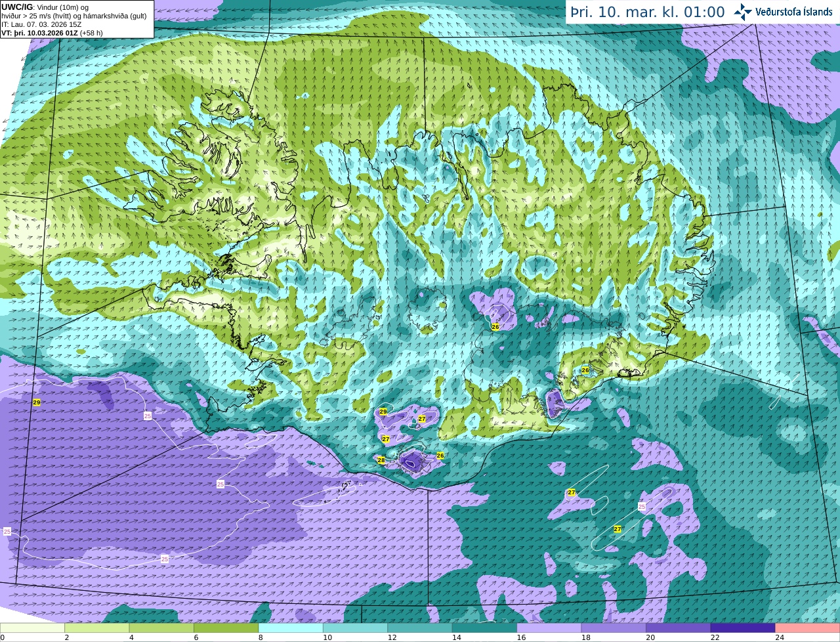Select the 'UWC/IG: Vindur (10m) og' title line
The width and height of the screenshot is (840, 642).
click(45, 7)
